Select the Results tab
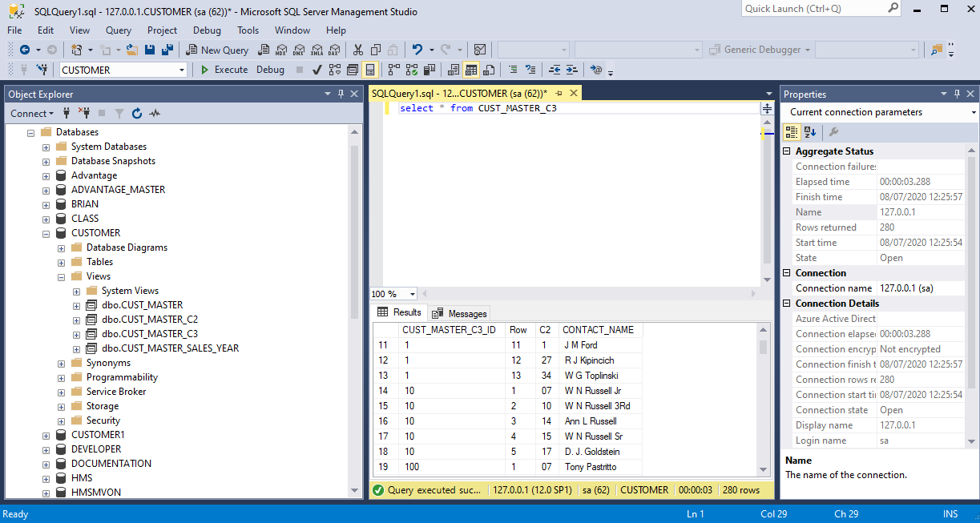The width and height of the screenshot is (980, 523). [399, 312]
